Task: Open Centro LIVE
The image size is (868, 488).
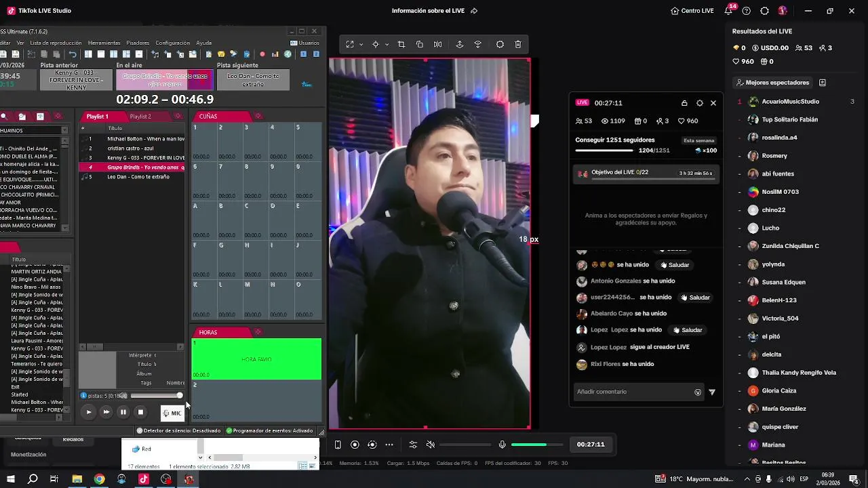Action: click(692, 11)
